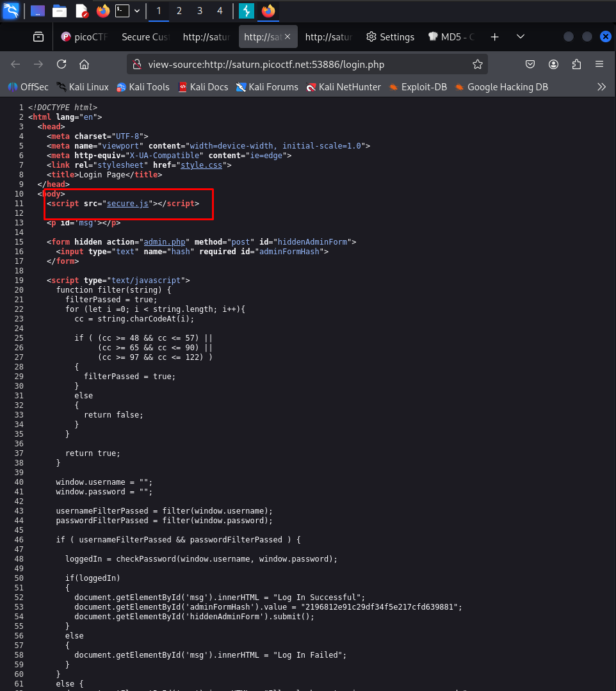Show more bookmarks toolbar items
The width and height of the screenshot is (616, 691).
tap(601, 86)
